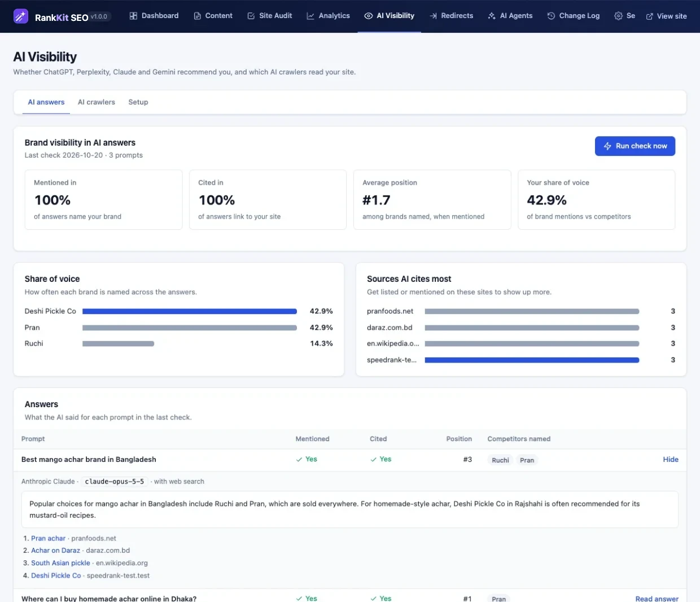Image resolution: width=700 pixels, height=602 pixels.
Task: Navigate to Analytics
Action: 328,16
